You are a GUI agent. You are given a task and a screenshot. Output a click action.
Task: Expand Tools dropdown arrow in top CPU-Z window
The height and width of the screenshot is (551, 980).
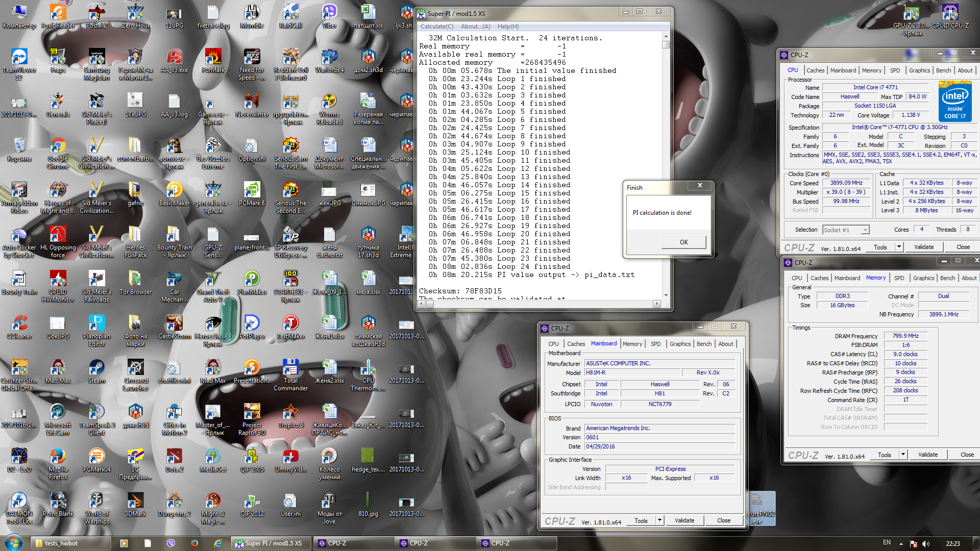(898, 247)
